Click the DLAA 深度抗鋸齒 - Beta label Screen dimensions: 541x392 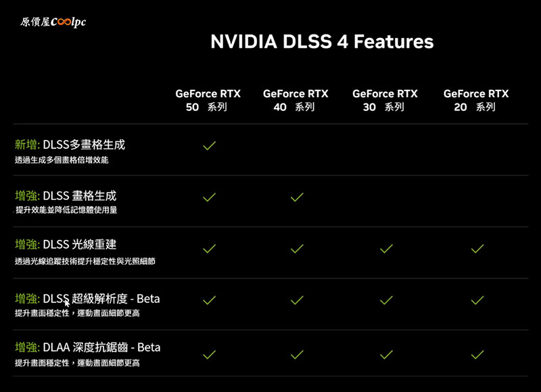click(101, 347)
